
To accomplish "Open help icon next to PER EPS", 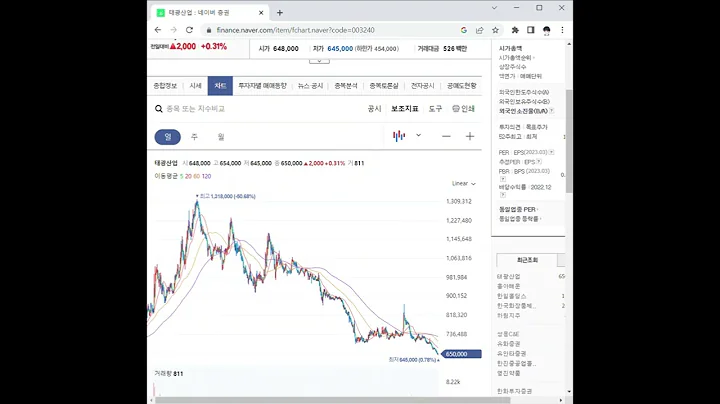I will [551, 152].
